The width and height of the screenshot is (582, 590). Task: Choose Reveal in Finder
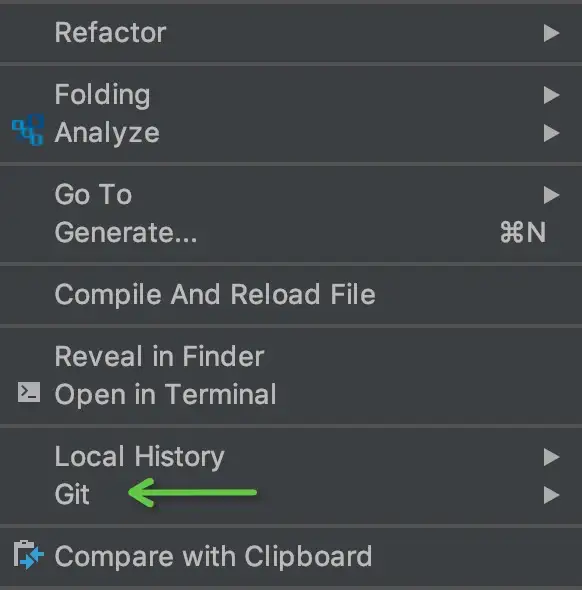pos(291,356)
